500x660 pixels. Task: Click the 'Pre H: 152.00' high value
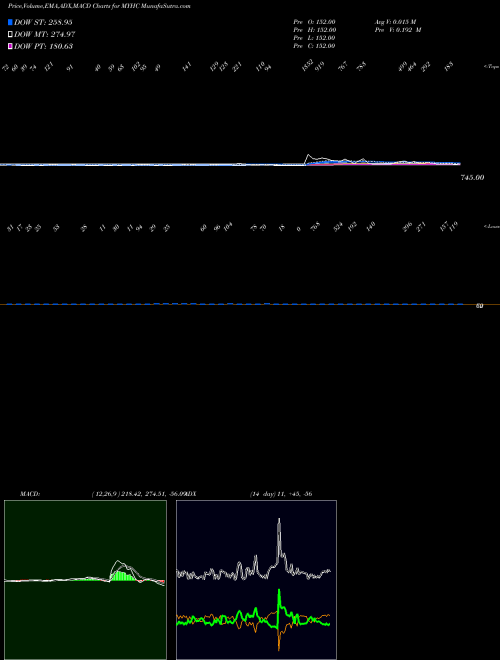coord(314,30)
